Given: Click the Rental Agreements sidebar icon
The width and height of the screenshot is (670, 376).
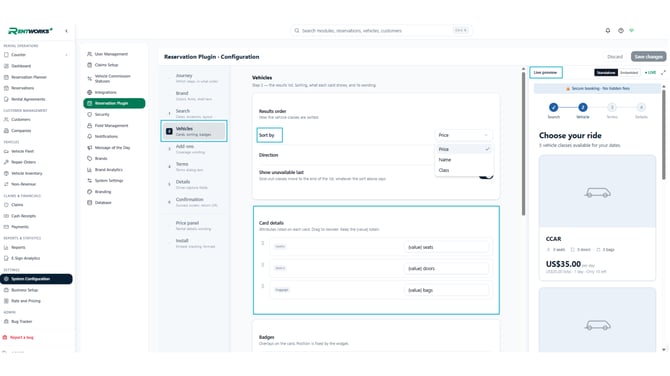Looking at the screenshot, I should pyautogui.click(x=6, y=99).
